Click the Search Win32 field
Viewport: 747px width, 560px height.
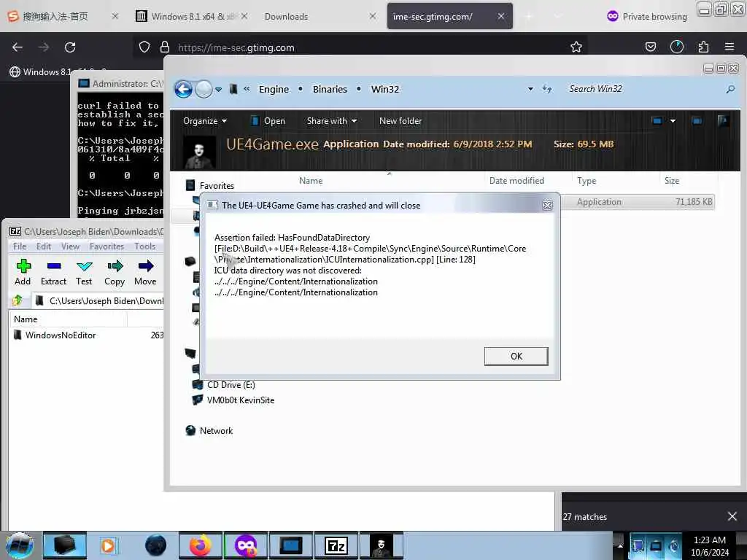pyautogui.click(x=643, y=89)
